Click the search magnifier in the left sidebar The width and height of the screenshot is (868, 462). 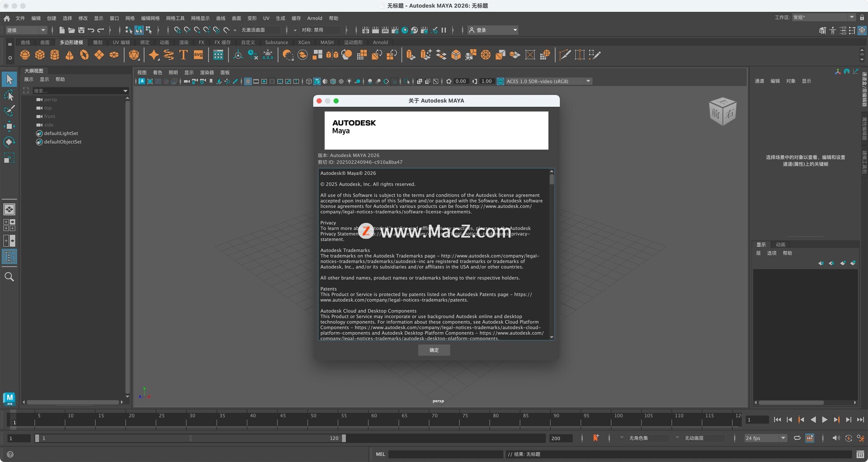coord(9,277)
